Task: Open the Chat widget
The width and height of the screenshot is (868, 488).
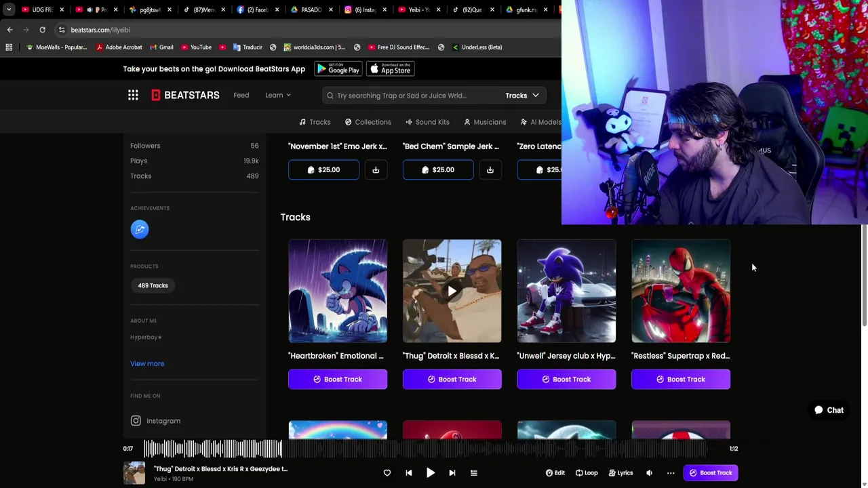Action: click(829, 410)
